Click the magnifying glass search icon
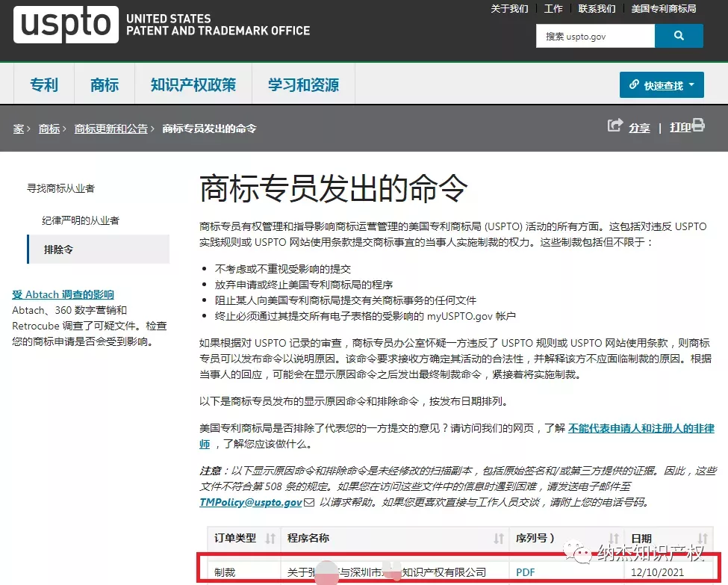Image resolution: width=728 pixels, height=585 pixels. coord(678,35)
